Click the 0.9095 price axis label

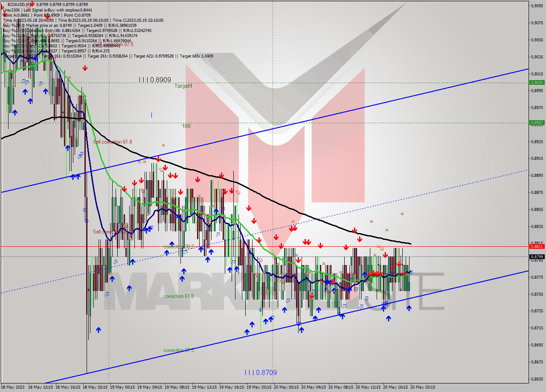point(536,6)
